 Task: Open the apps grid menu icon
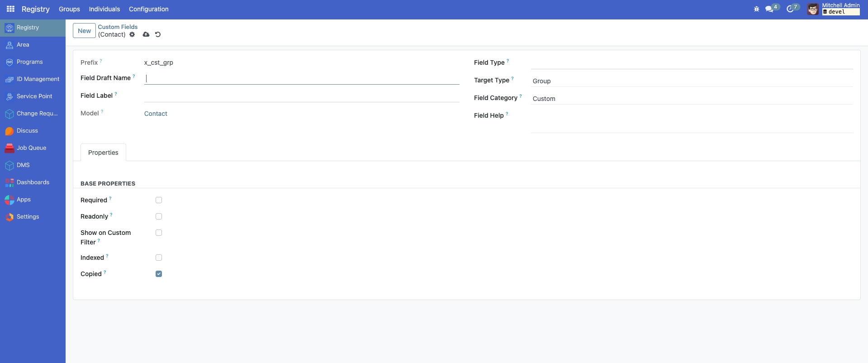(x=10, y=9)
